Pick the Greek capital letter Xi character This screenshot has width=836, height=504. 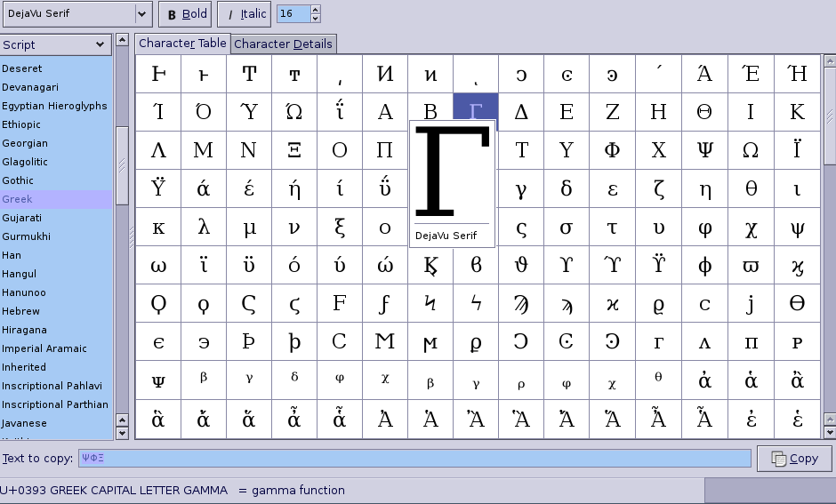click(x=293, y=150)
